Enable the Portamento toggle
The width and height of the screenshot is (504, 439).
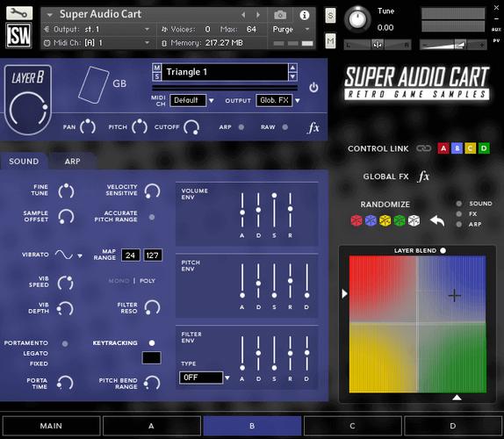65,343
